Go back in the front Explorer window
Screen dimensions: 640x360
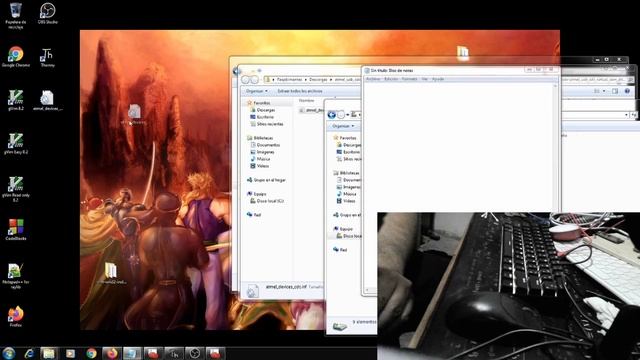pos(332,115)
